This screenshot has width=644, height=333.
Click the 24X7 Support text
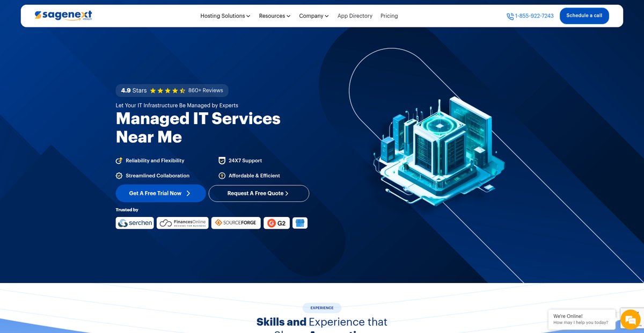(x=245, y=161)
